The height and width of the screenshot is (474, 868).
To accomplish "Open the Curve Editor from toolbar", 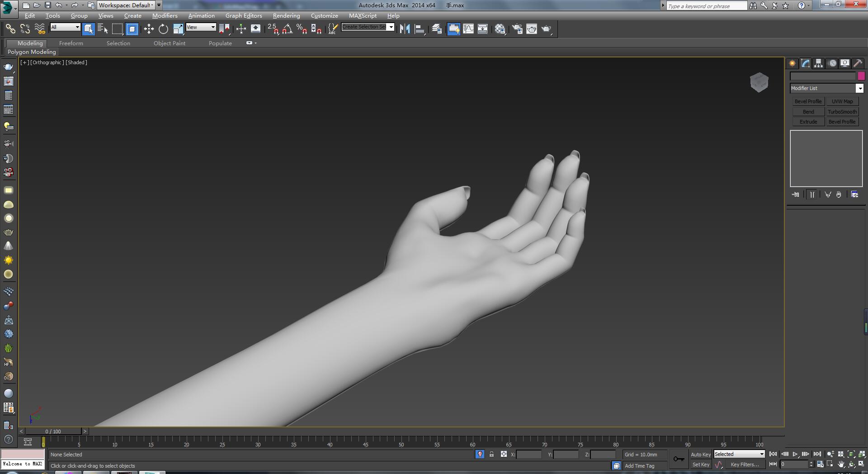I will [468, 29].
